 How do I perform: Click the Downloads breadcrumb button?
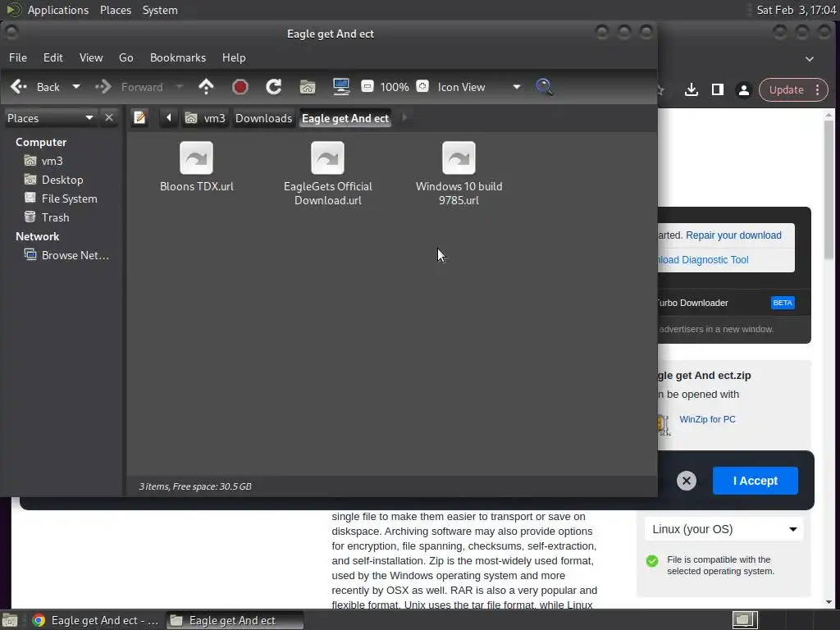pos(263,118)
